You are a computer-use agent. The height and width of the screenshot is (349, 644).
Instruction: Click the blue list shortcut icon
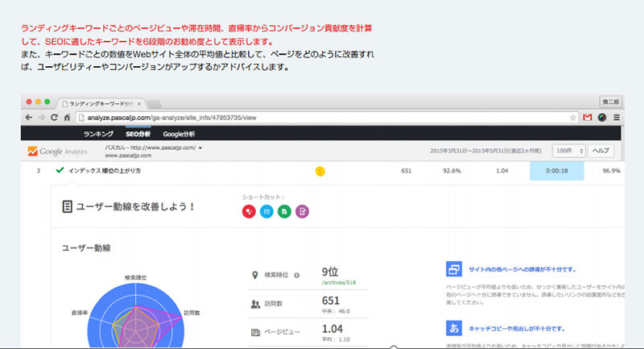click(x=266, y=211)
